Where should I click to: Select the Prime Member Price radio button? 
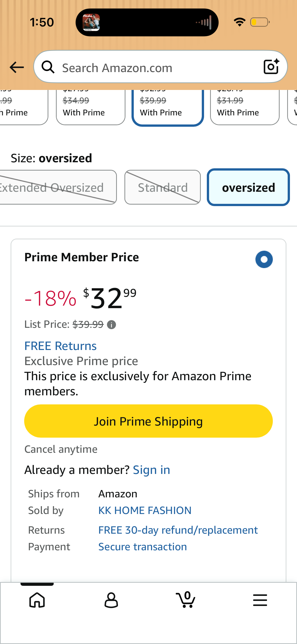tap(264, 259)
